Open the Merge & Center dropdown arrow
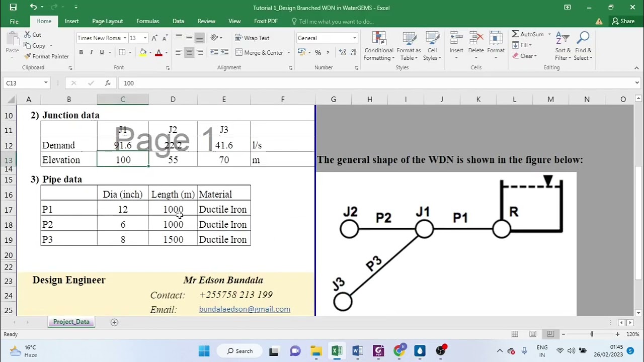The height and width of the screenshot is (362, 644). (x=289, y=52)
